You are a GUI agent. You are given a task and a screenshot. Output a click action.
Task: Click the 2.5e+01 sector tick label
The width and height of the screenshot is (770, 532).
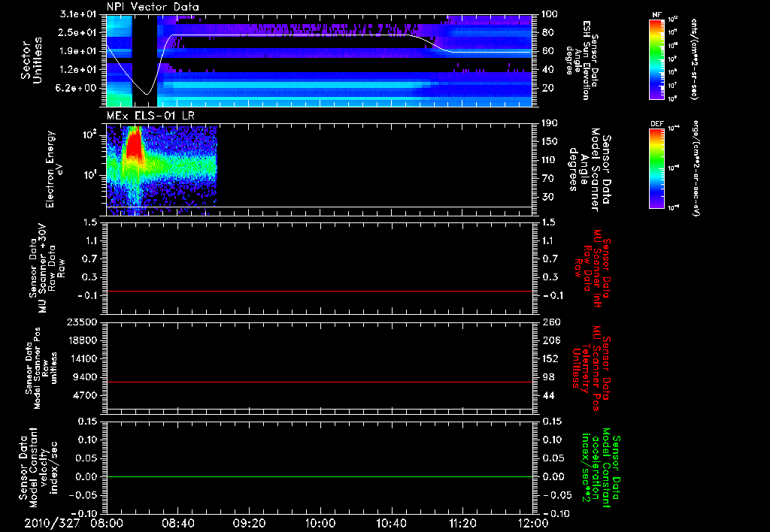point(78,32)
